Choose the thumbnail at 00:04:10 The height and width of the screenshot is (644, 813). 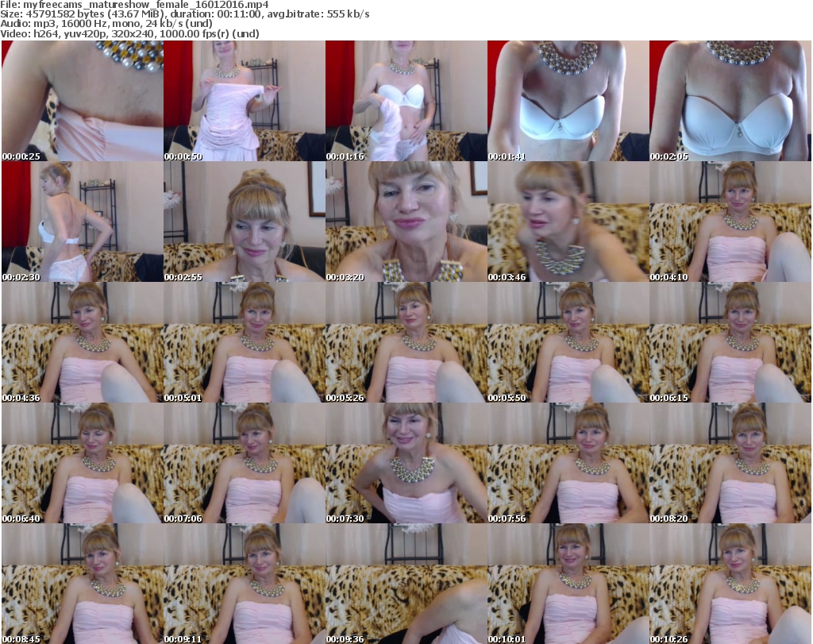(730, 222)
